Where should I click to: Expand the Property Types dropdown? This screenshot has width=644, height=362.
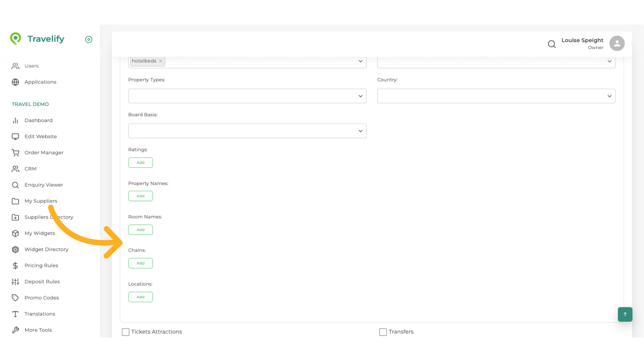(247, 96)
